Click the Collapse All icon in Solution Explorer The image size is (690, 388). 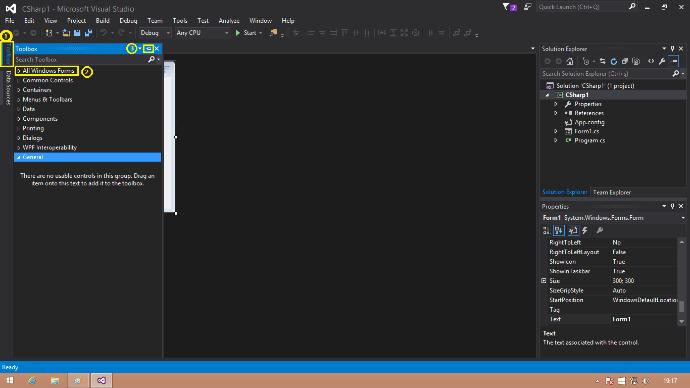point(624,62)
